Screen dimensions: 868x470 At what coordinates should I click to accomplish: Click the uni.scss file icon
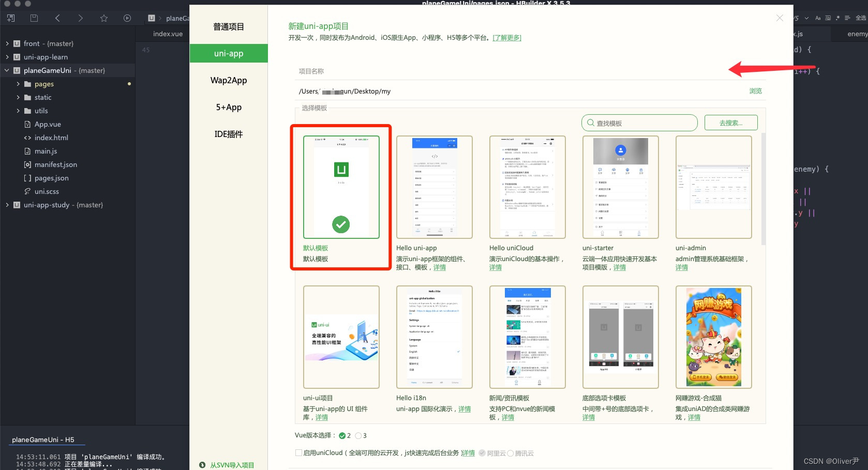click(x=27, y=191)
